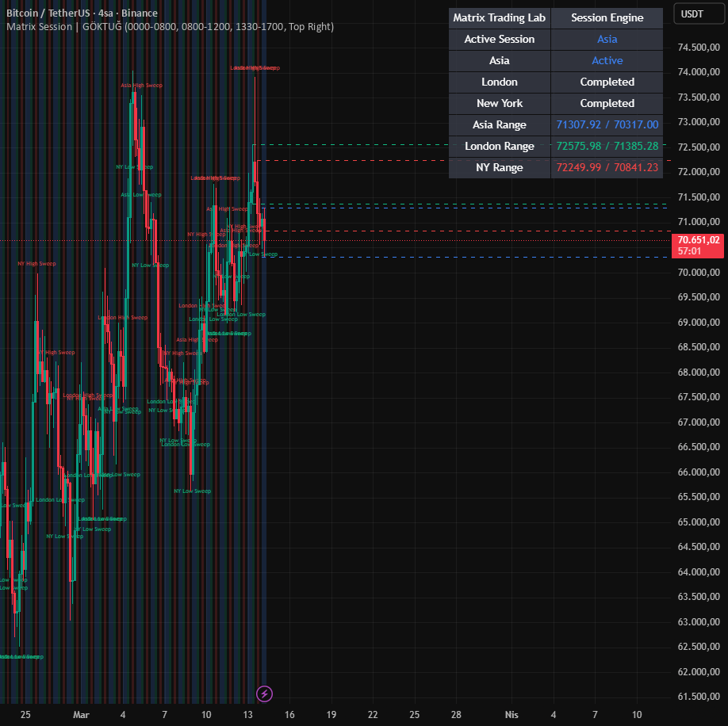Click Completed status in the New York row
Image resolution: width=728 pixels, height=726 pixels.
point(607,103)
